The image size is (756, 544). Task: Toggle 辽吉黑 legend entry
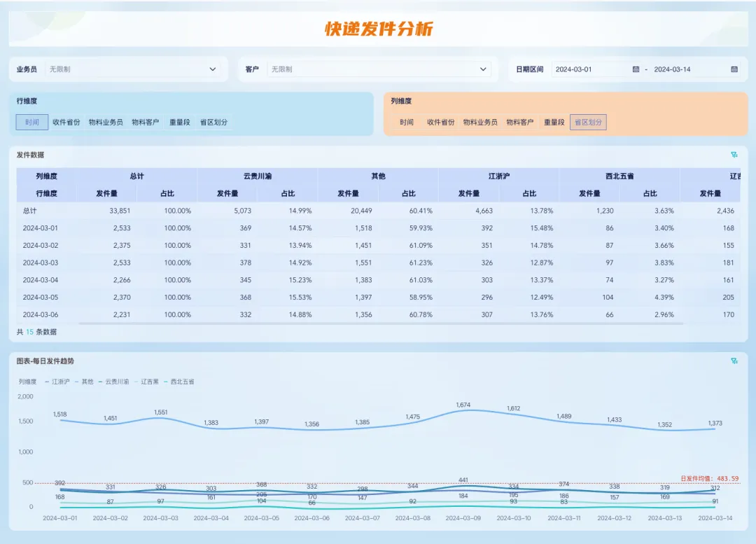(x=146, y=382)
